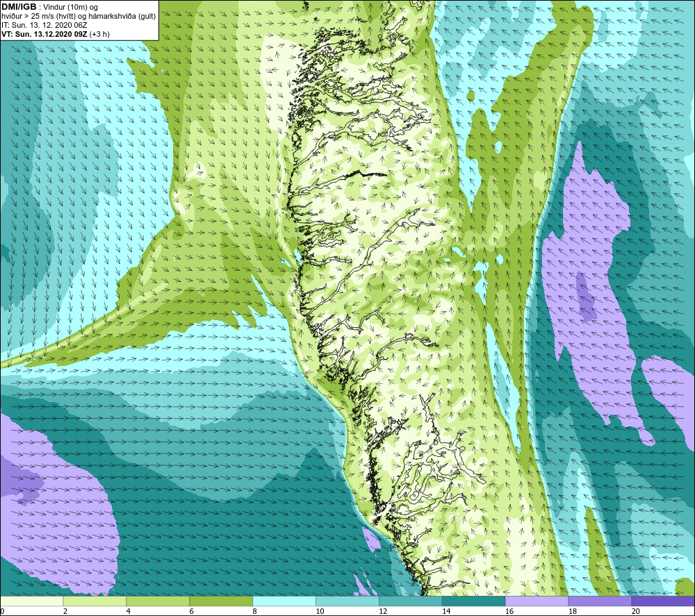The image size is (695, 616).
Task: Click the "IT: Sun. 13. 12. 2020 06Z" line
Action: (x=44, y=25)
